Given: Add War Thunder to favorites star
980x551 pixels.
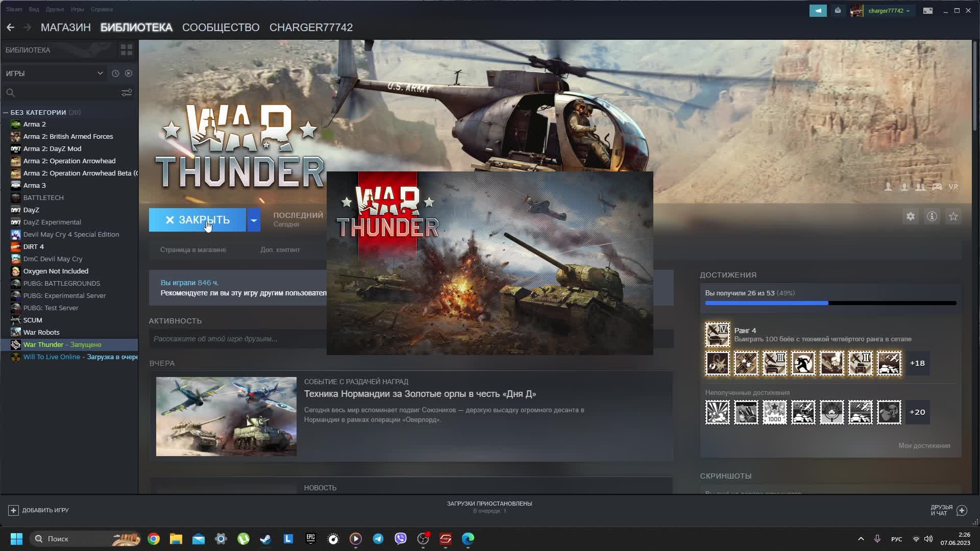Looking at the screenshot, I should pyautogui.click(x=953, y=216).
